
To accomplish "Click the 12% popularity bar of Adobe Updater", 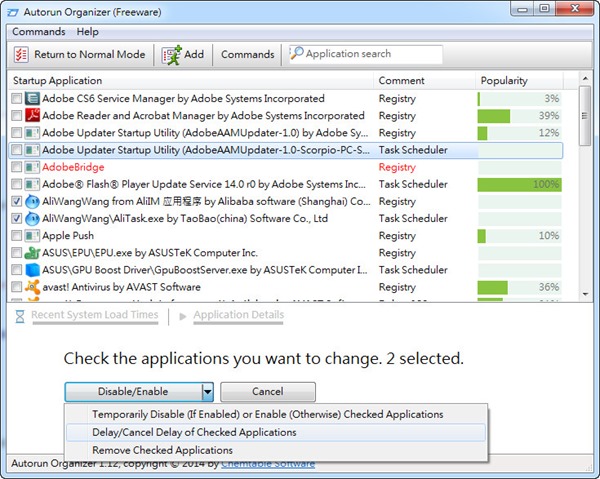I will [519, 133].
